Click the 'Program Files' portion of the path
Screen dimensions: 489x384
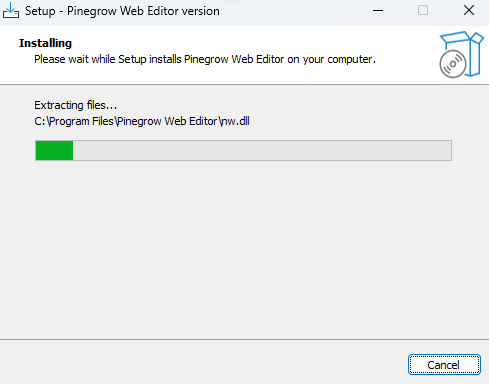point(82,121)
